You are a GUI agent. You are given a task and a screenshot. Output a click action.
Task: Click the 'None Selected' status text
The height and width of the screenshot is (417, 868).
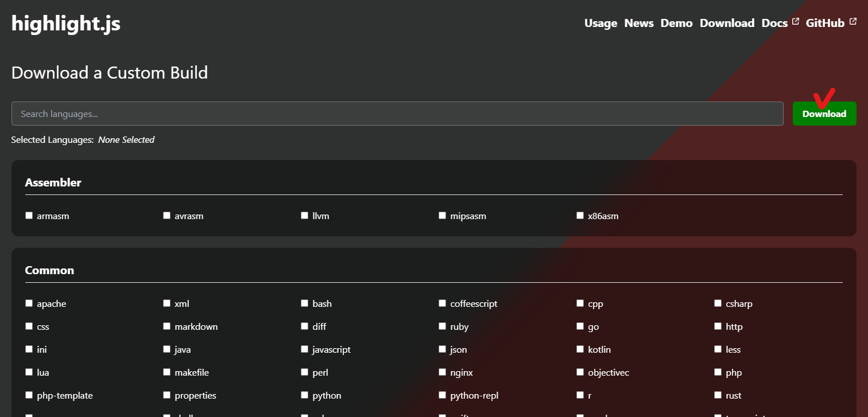(x=126, y=139)
